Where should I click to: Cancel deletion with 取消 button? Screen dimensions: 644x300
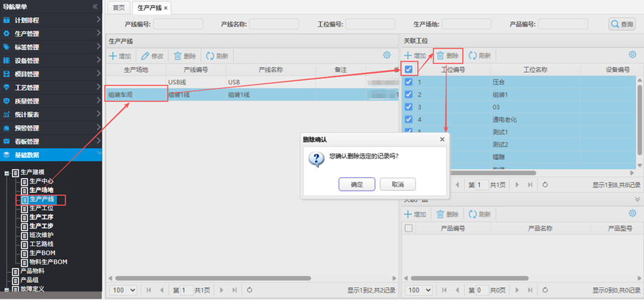[x=397, y=184]
